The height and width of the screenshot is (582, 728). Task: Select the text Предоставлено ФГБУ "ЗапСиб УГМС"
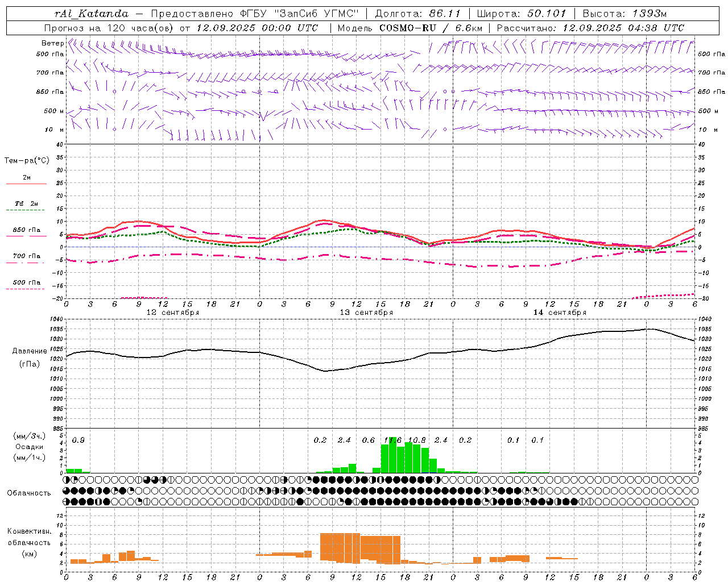(x=255, y=14)
